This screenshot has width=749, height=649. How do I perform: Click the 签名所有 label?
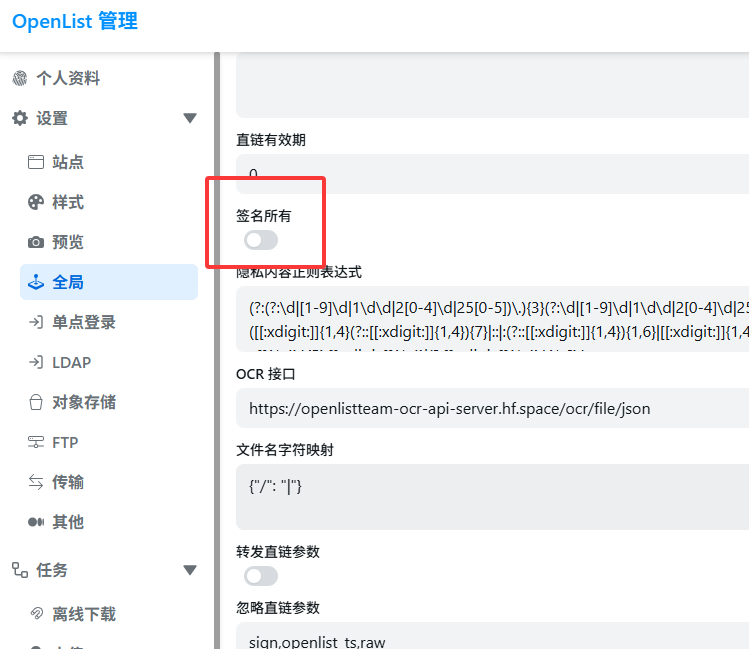click(x=264, y=216)
